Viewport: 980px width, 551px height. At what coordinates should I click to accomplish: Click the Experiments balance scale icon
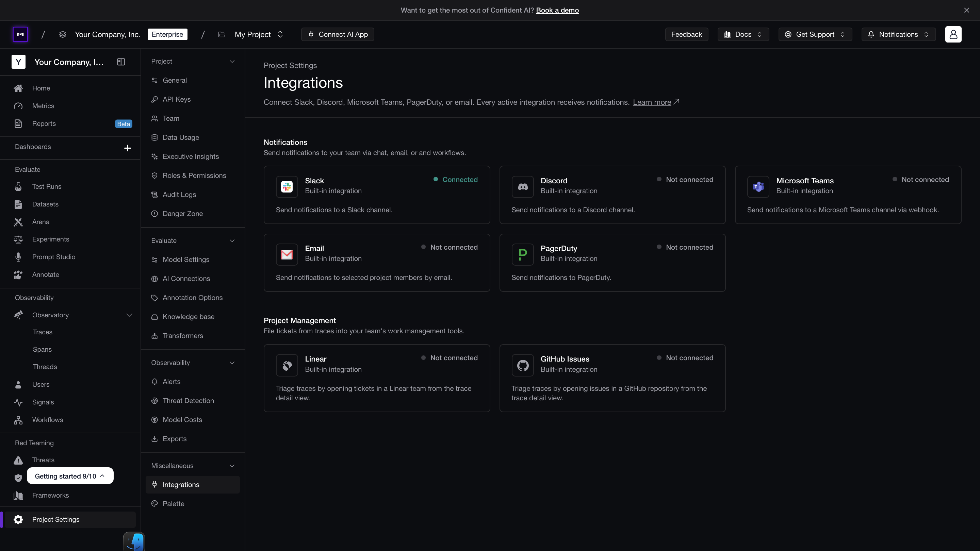[18, 239]
